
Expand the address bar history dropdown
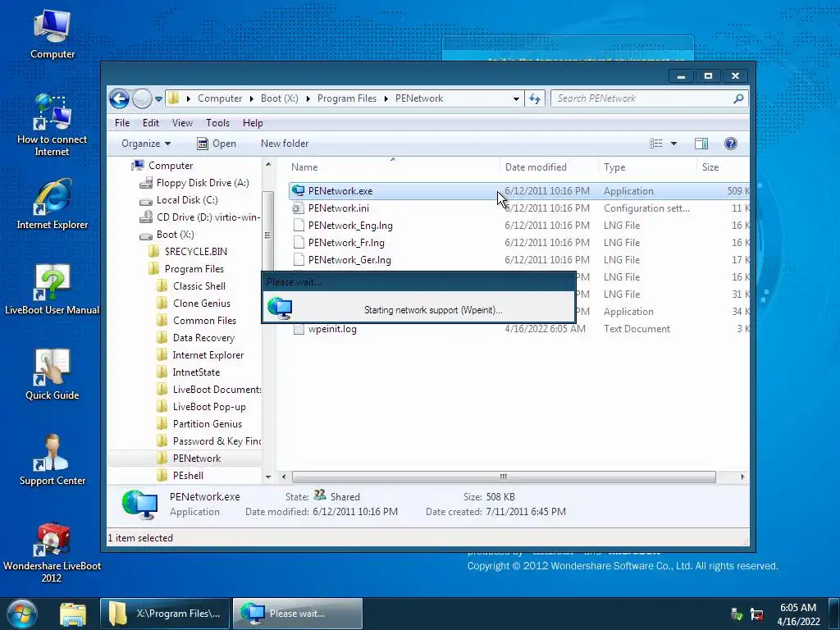click(516, 98)
